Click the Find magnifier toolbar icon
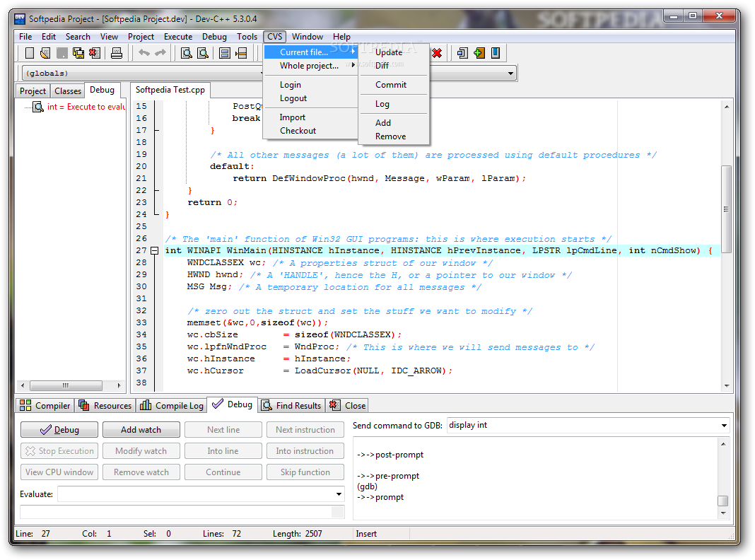Image resolution: width=755 pixels, height=560 pixels. 187,53
